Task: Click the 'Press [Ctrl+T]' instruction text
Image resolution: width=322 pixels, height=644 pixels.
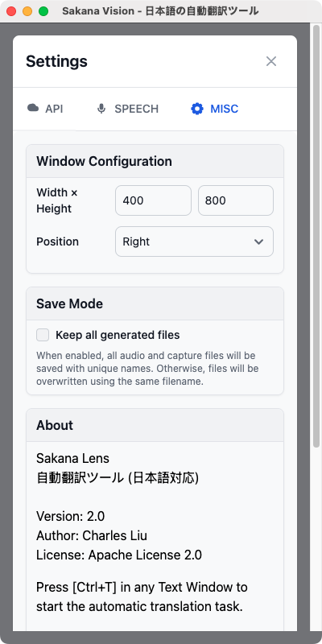Action: click(142, 597)
